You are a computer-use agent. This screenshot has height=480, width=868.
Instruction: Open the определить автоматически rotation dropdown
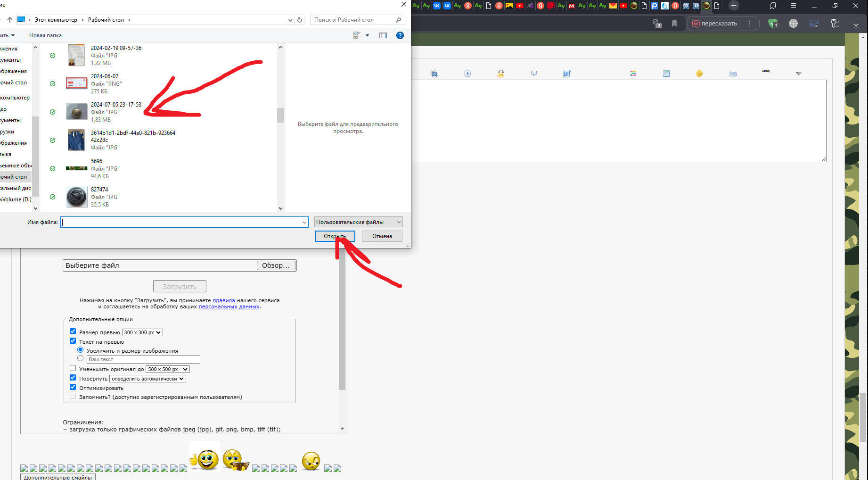point(147,379)
